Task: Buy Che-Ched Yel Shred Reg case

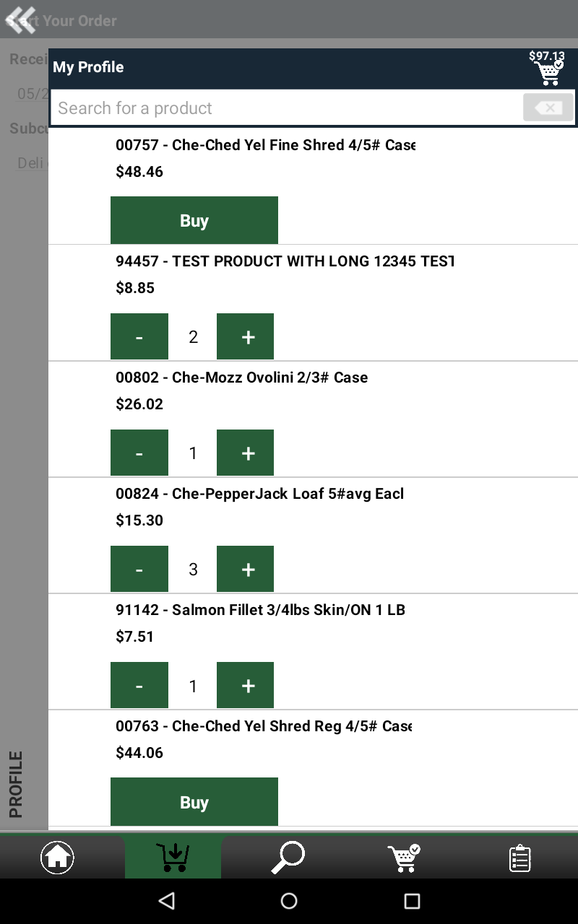Action: point(194,802)
